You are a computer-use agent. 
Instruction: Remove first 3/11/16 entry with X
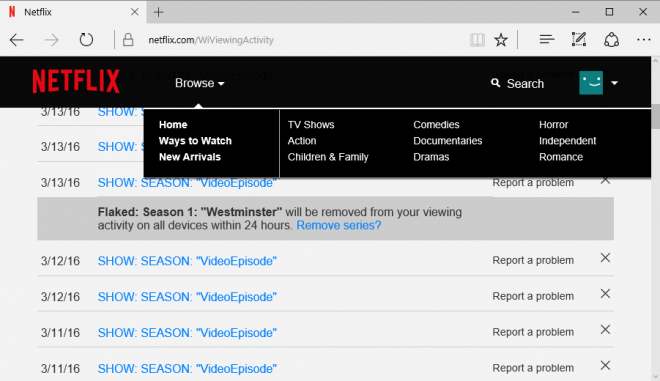pyautogui.click(x=605, y=329)
